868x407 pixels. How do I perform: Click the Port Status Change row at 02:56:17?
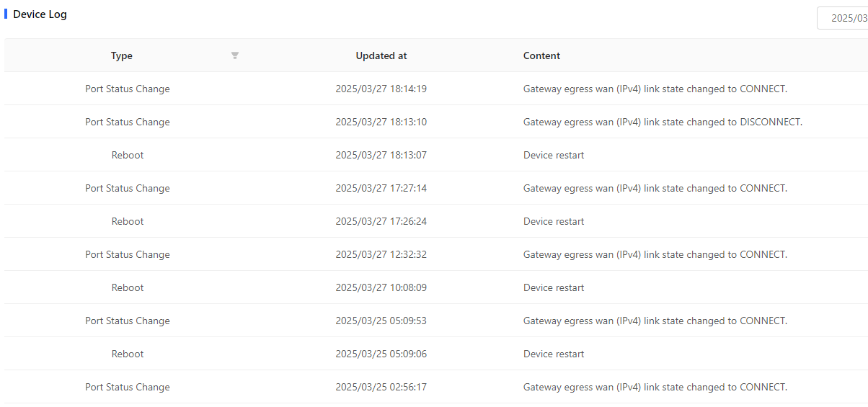[436, 387]
